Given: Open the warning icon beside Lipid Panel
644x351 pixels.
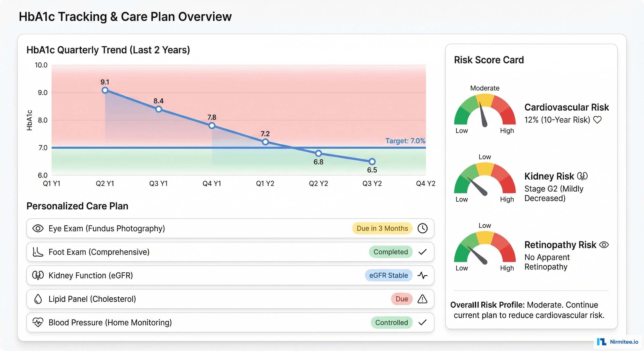Looking at the screenshot, I should [422, 299].
